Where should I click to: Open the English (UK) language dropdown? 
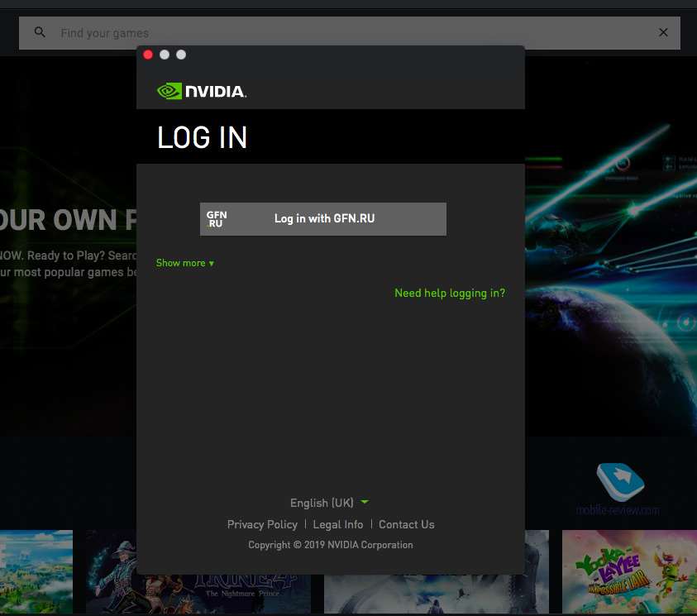[329, 503]
